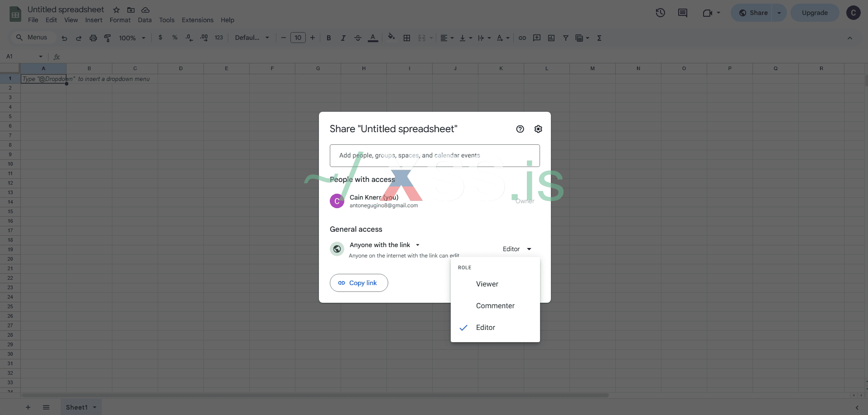
Task: Toggle bold formatting
Action: (x=329, y=38)
